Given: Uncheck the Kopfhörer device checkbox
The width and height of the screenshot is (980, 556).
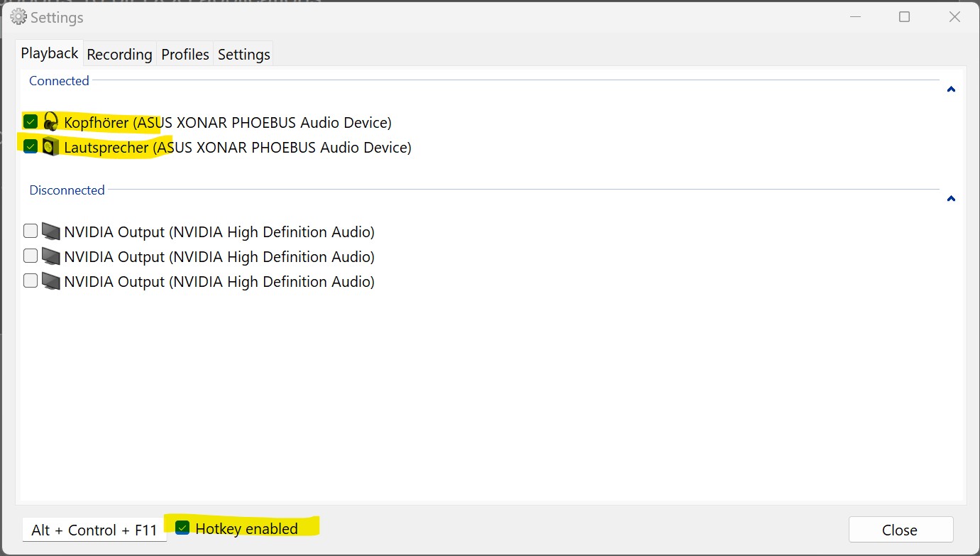Looking at the screenshot, I should pyautogui.click(x=31, y=121).
